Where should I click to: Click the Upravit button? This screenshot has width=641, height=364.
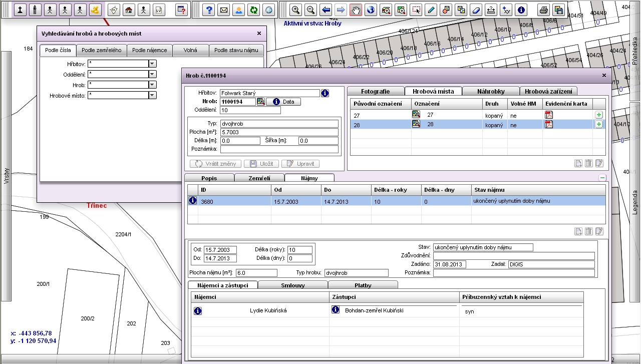[x=300, y=164]
